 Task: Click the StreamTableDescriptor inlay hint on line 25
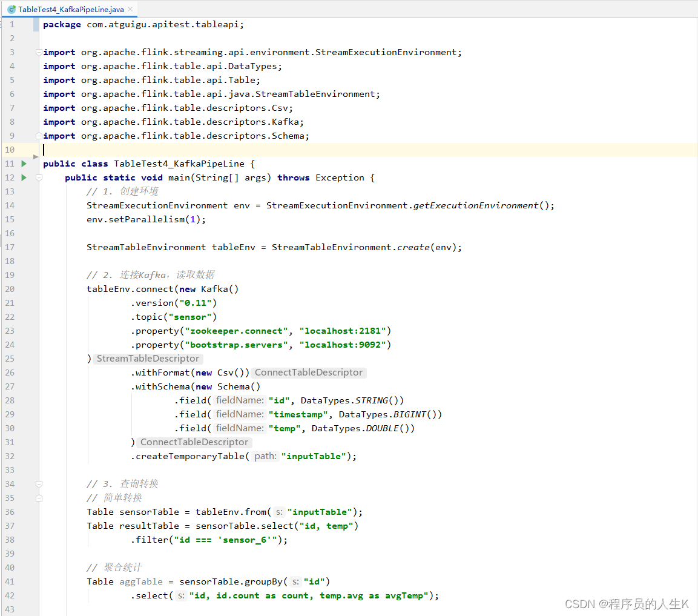pyautogui.click(x=148, y=359)
